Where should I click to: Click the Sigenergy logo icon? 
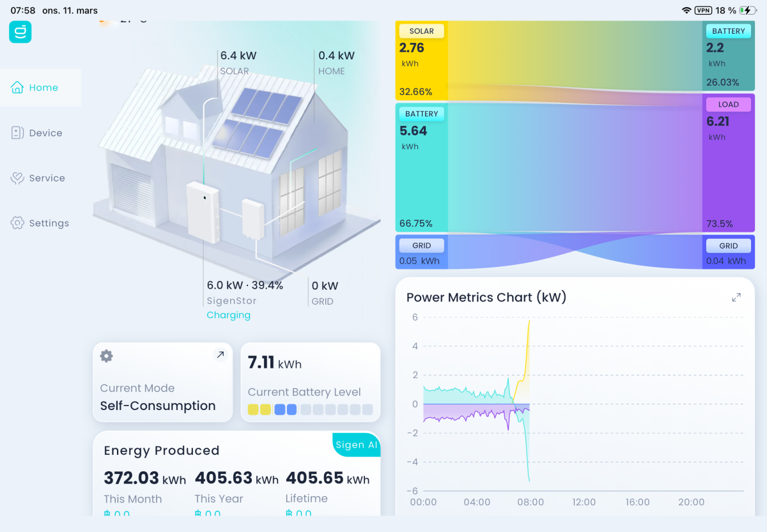(x=20, y=32)
